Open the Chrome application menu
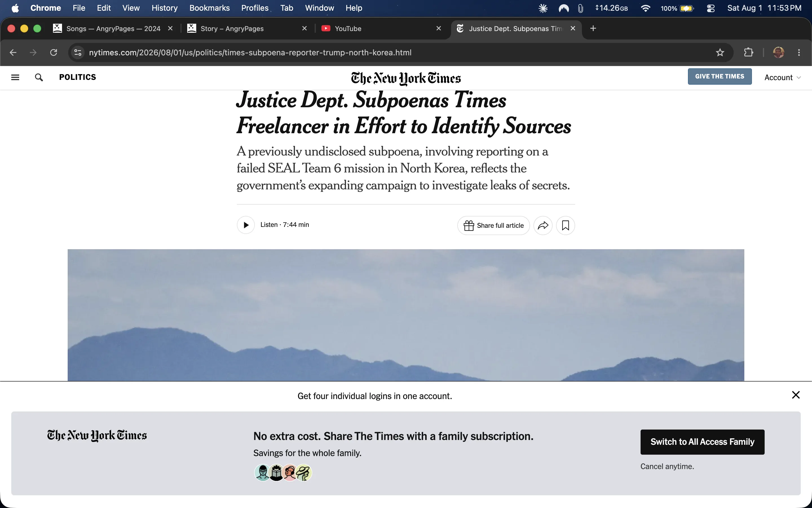The width and height of the screenshot is (812, 508). point(46,8)
